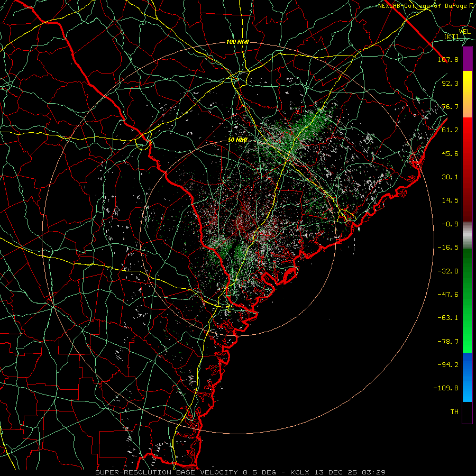Viewport: 476px width, 476px height.
Task: Click the -94.2 velocity scale value
Action: coord(448,365)
